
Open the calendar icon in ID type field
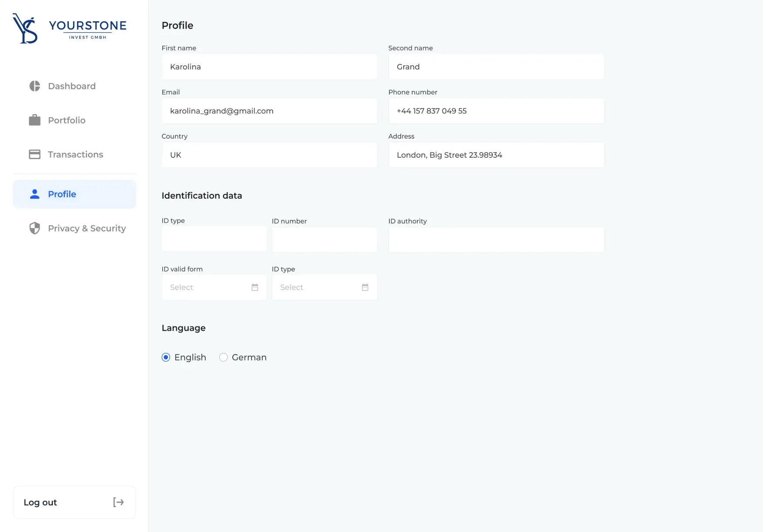point(365,287)
